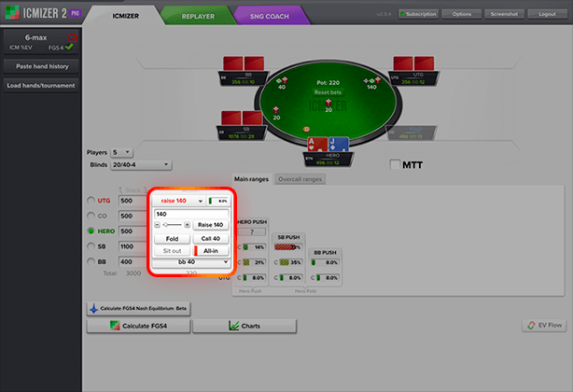Image resolution: width=573 pixels, height=392 pixels.
Task: Click the All-in button
Action: [211, 251]
